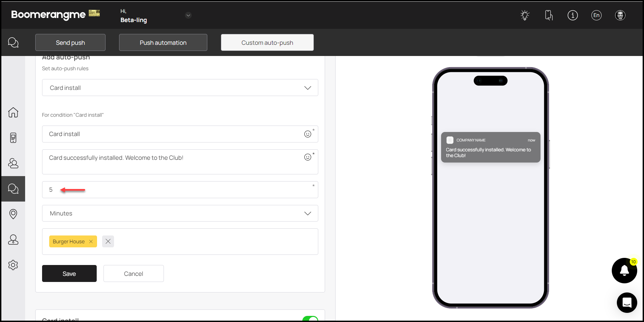
Task: Remove the Burger House tag
Action: coord(91,242)
